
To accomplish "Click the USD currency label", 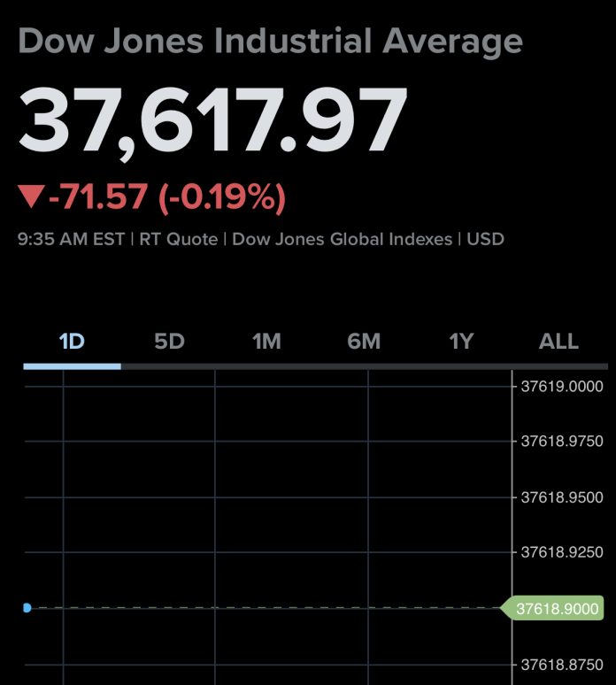I will (x=485, y=240).
